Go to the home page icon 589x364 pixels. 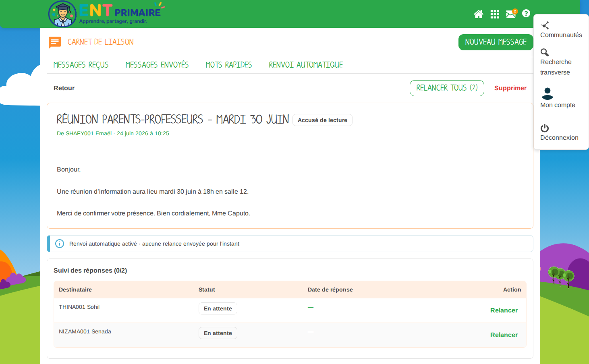pos(479,14)
